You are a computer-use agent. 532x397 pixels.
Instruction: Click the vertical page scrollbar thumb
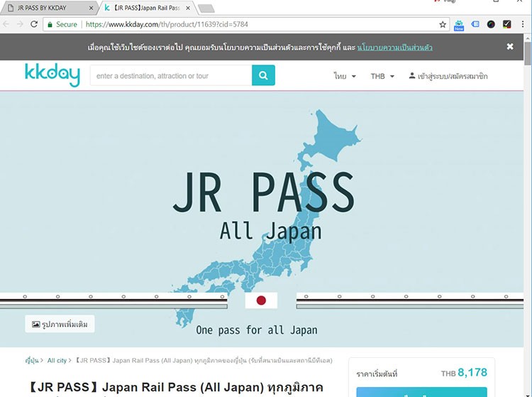coord(528,53)
